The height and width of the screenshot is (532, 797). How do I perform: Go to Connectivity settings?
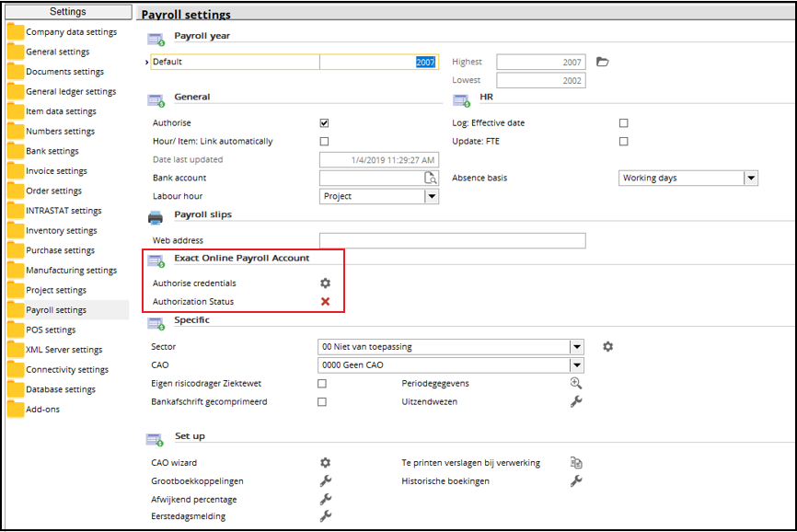click(x=67, y=369)
